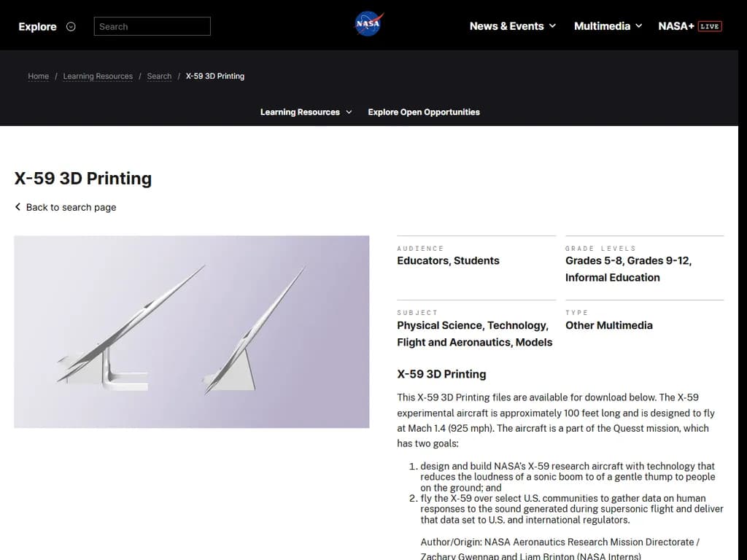Click the LIVE badge next to NASA+
The height and width of the screenshot is (560, 747).
(710, 26)
